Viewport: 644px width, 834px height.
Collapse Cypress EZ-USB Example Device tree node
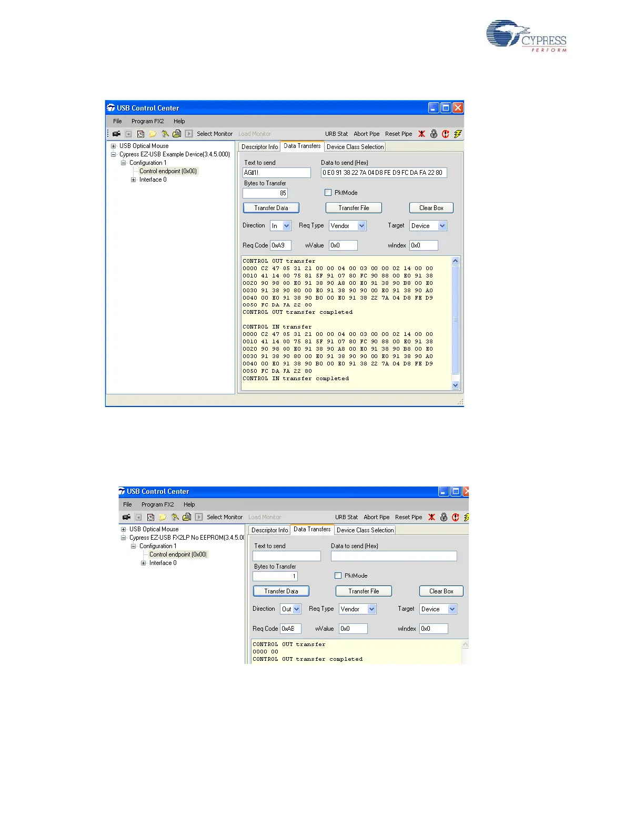(113, 154)
